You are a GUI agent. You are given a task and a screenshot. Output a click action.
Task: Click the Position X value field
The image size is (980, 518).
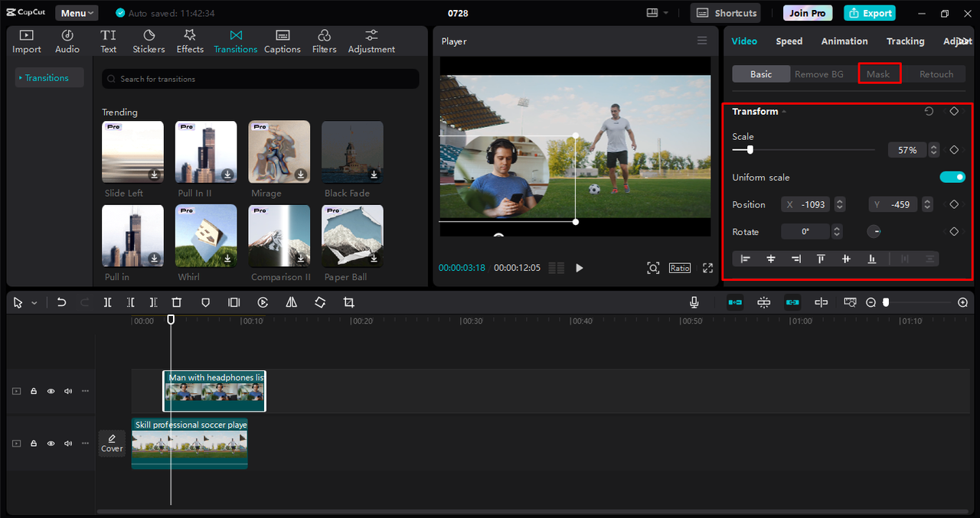point(807,204)
